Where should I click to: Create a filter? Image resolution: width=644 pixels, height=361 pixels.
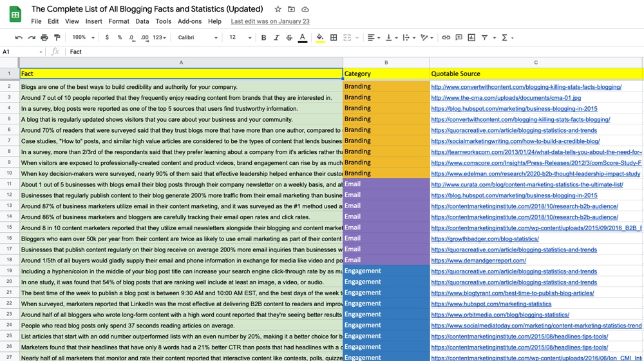point(485,37)
